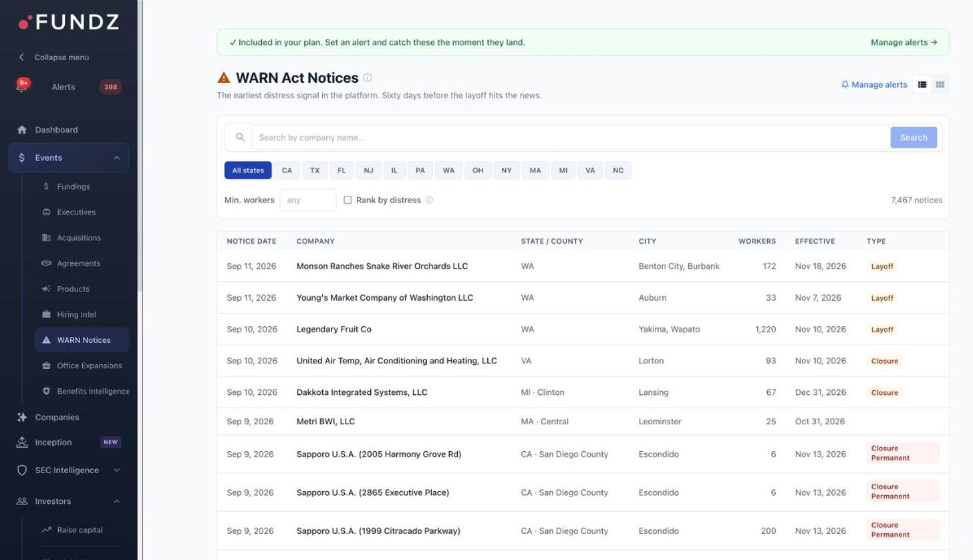Open Dakkota Integrated Systems, LLC
This screenshot has width=973, height=560.
point(362,392)
